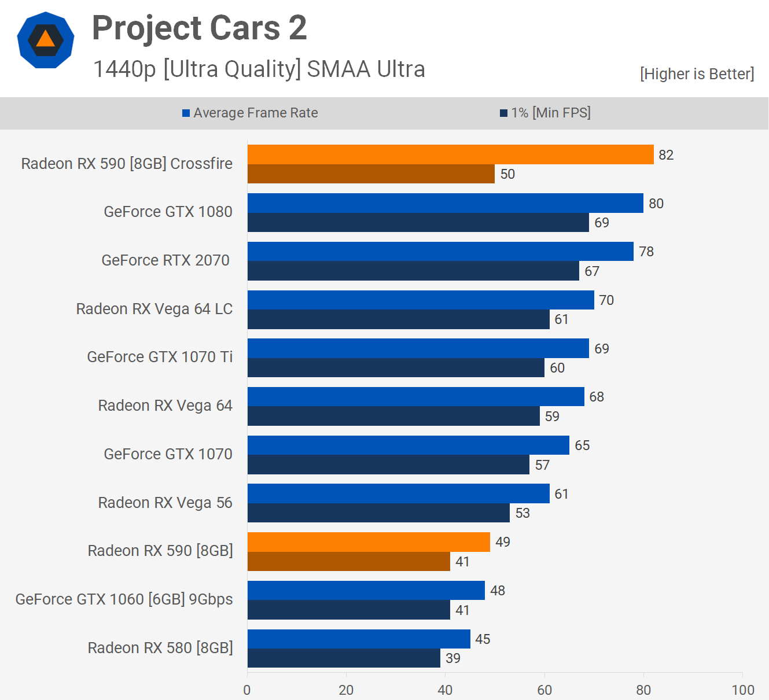
Task: Click the Average Frame Rate legend swatch
Action: pos(186,113)
